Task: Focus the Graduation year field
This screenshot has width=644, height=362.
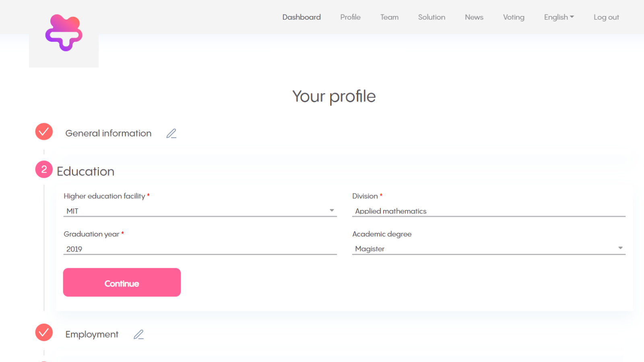Action: pos(200,249)
